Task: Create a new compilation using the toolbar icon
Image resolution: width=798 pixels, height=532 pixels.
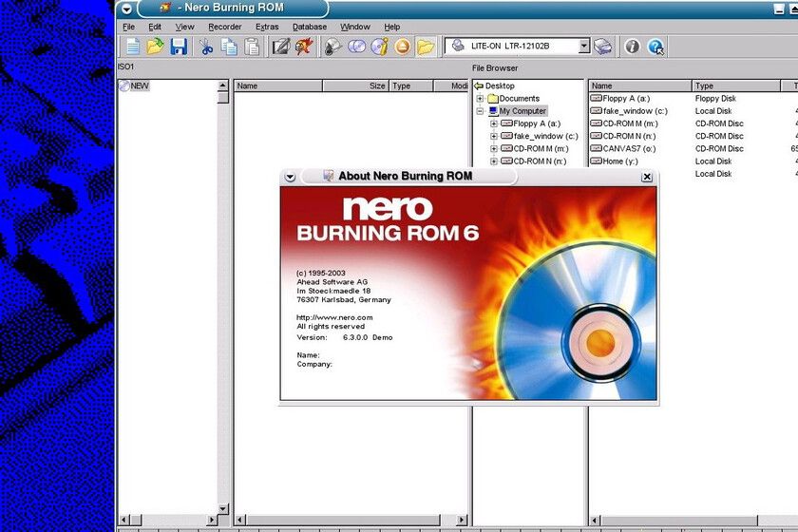Action: tap(133, 47)
